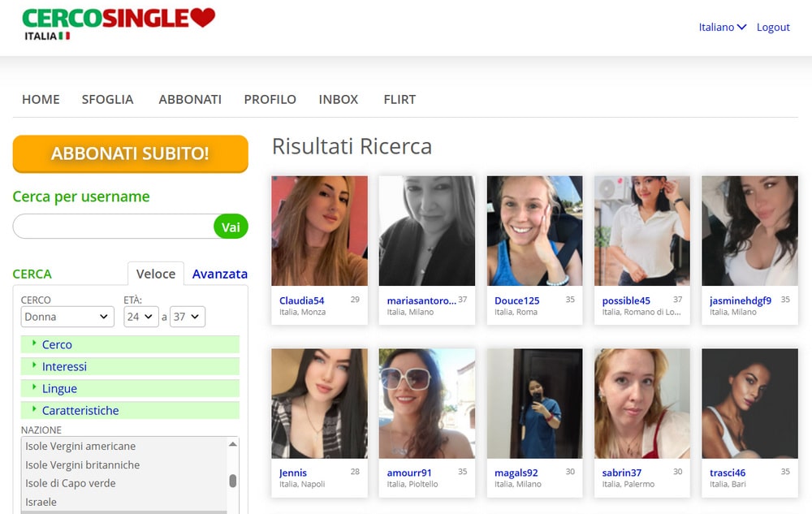Open jasminehdgf9's profile photo

coord(749,231)
